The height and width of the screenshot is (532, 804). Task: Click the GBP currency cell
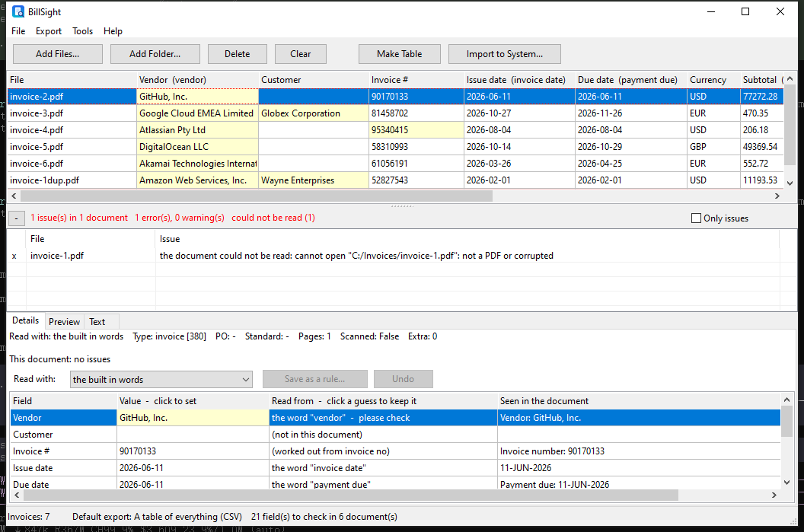713,147
